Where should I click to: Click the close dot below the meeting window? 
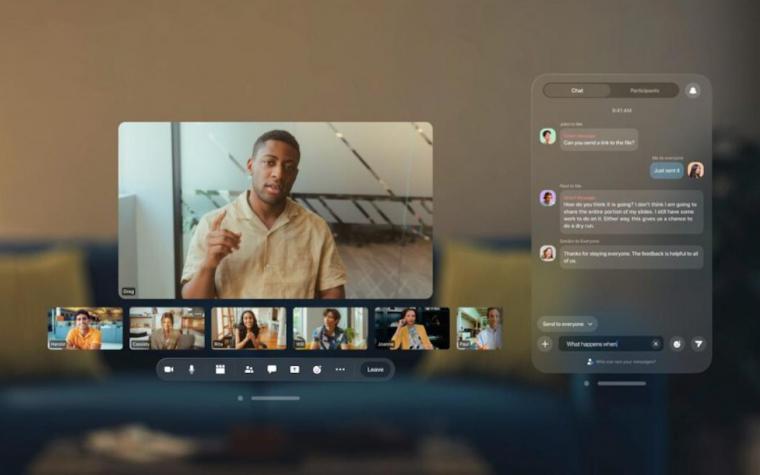(x=240, y=398)
